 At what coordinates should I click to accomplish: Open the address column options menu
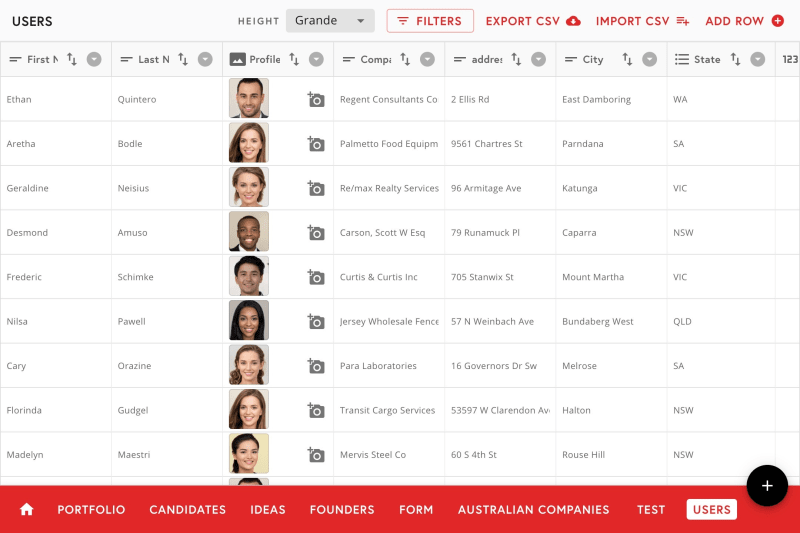pos(538,59)
